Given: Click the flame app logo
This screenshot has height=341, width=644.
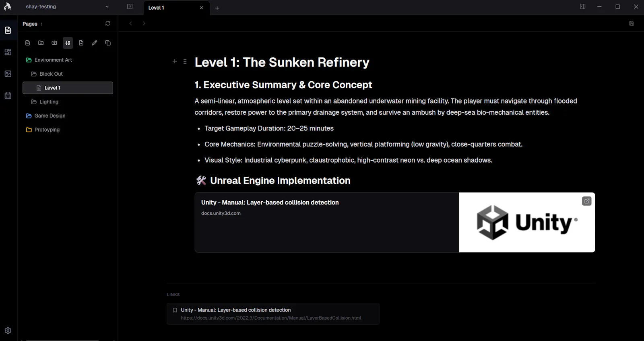Looking at the screenshot, I should click(x=8, y=6).
